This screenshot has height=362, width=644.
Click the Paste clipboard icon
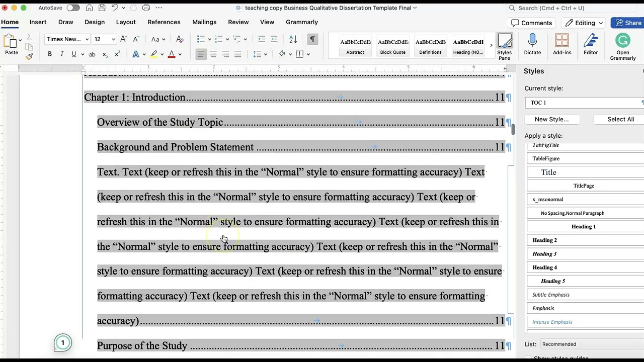(10, 42)
